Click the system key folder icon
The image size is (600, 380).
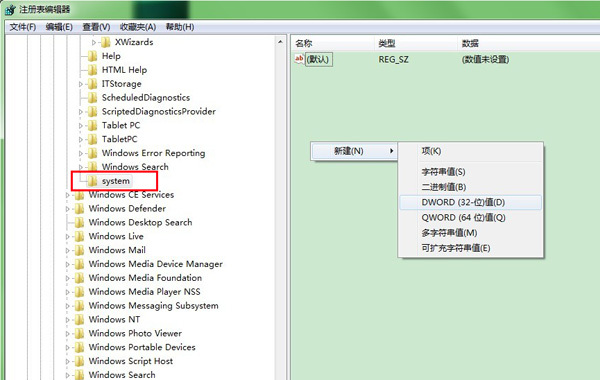click(92, 181)
